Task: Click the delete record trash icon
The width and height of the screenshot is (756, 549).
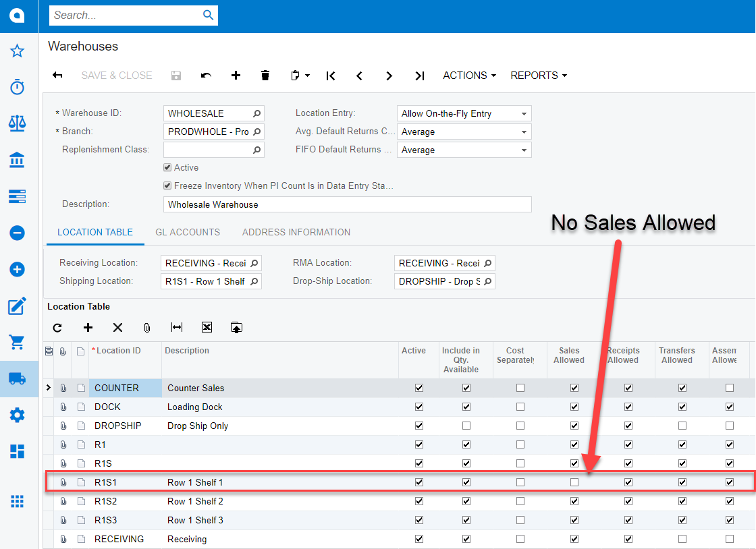Action: [265, 76]
